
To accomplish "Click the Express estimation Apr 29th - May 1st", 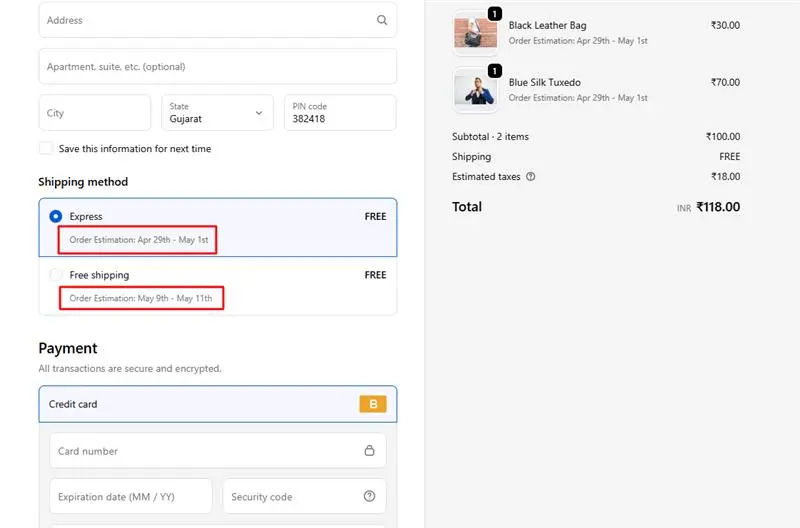I will (139, 240).
